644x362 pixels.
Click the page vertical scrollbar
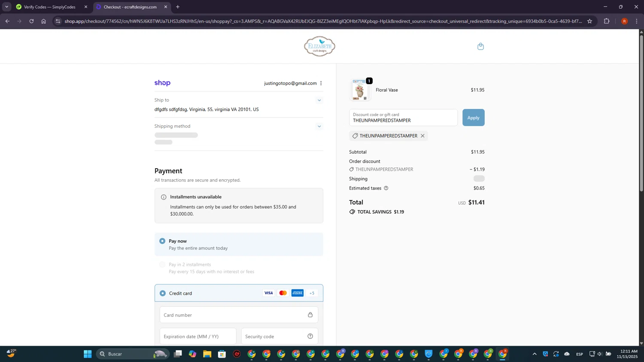coord(641,113)
